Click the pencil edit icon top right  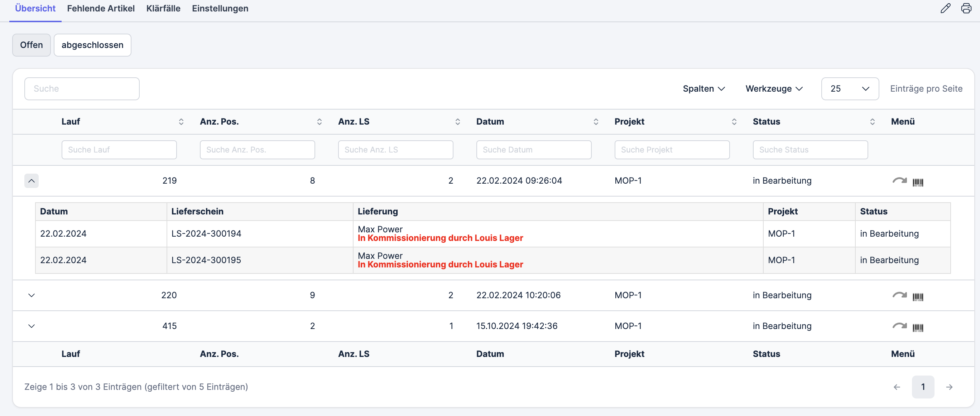[945, 8]
